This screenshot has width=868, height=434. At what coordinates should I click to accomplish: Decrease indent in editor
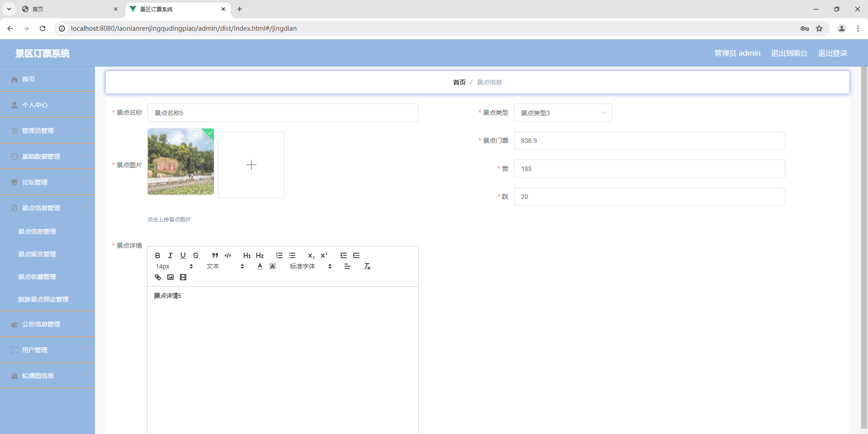pyautogui.click(x=344, y=255)
